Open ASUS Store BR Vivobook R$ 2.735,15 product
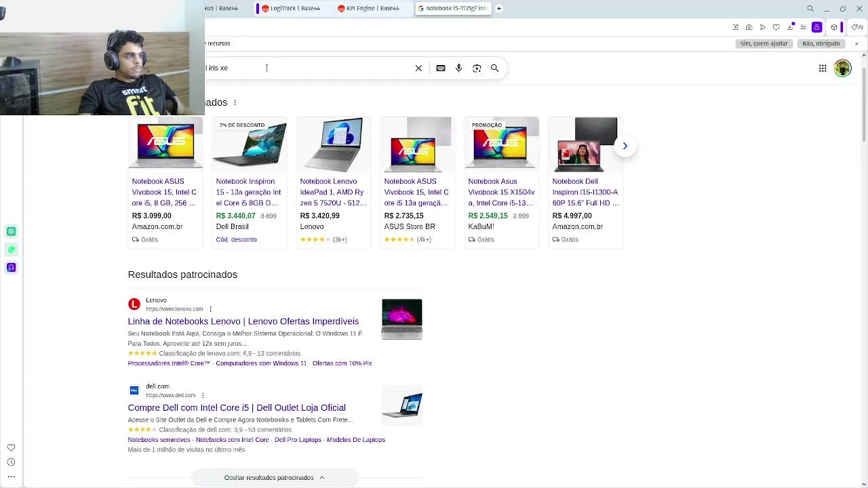This screenshot has height=488, width=868. click(x=417, y=183)
